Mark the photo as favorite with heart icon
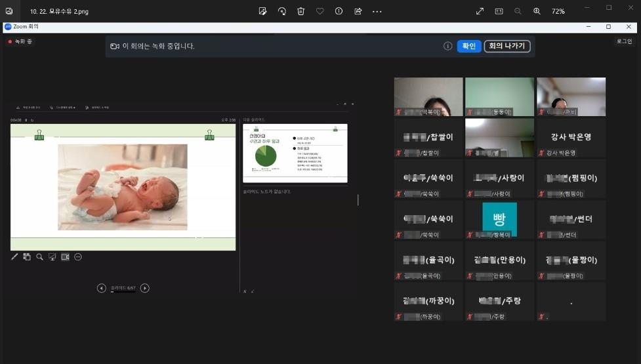 click(320, 11)
